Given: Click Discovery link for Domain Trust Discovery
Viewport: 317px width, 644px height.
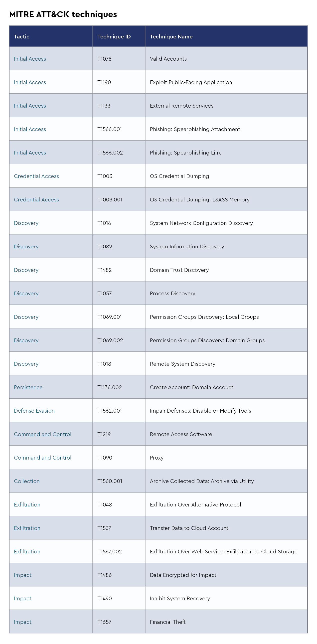Looking at the screenshot, I should (x=26, y=270).
